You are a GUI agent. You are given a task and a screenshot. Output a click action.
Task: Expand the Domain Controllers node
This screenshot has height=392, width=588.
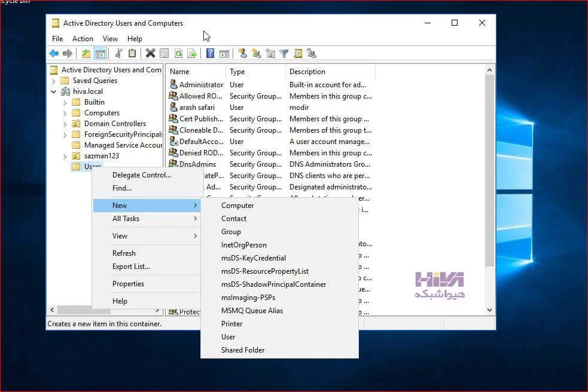65,124
